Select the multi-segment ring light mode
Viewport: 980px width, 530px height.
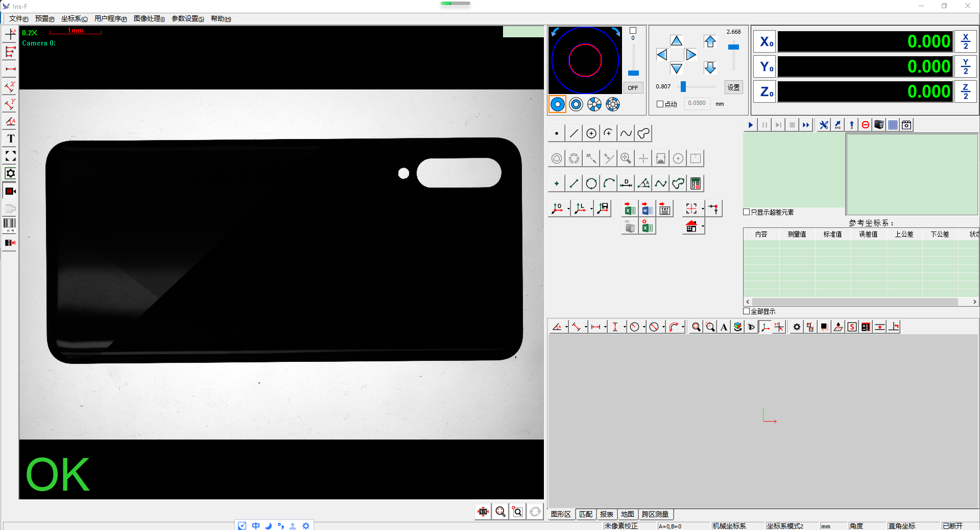(613, 104)
